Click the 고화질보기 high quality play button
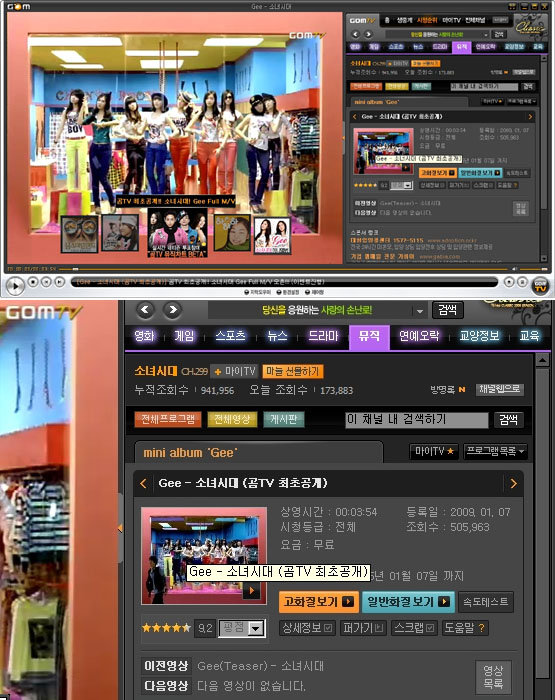The width and height of the screenshot is (555, 700). (x=318, y=602)
